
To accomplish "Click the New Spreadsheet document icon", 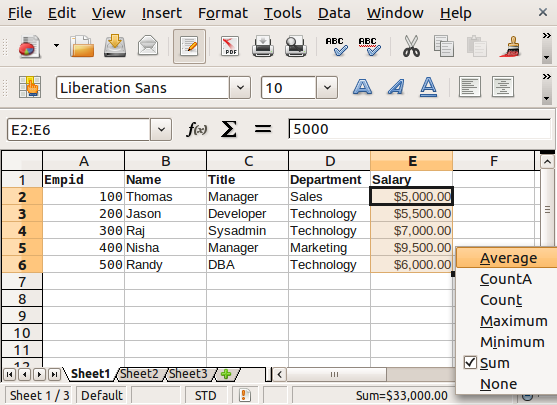I will [x=29, y=47].
